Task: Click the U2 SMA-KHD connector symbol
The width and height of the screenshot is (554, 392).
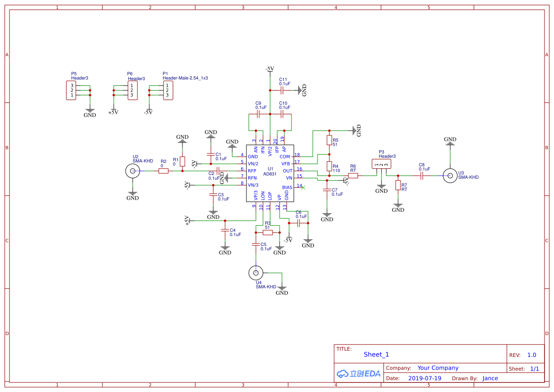Action: (x=133, y=171)
